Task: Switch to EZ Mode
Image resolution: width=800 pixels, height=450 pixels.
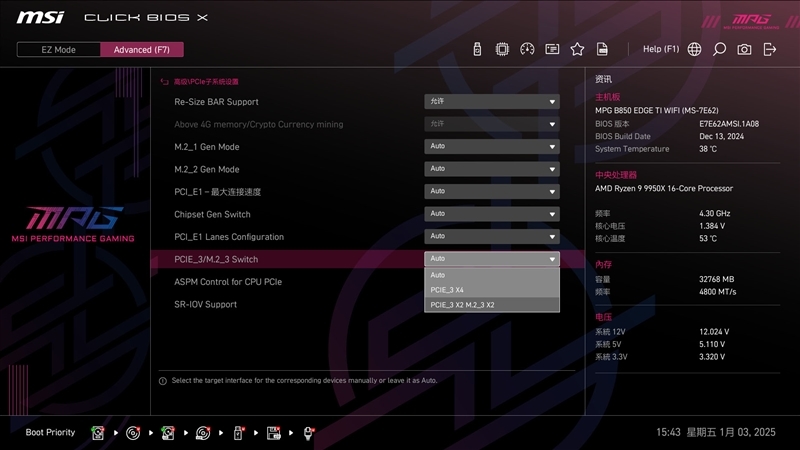Action: click(59, 49)
